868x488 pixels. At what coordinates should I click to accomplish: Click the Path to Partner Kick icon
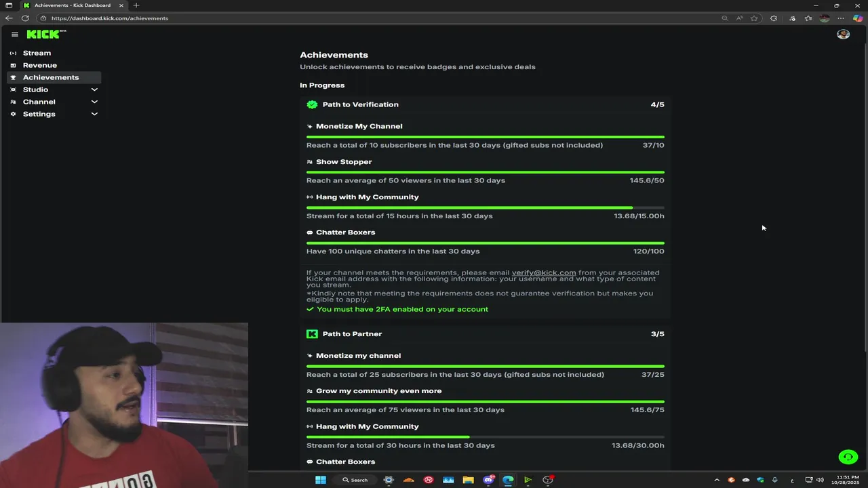[312, 333]
